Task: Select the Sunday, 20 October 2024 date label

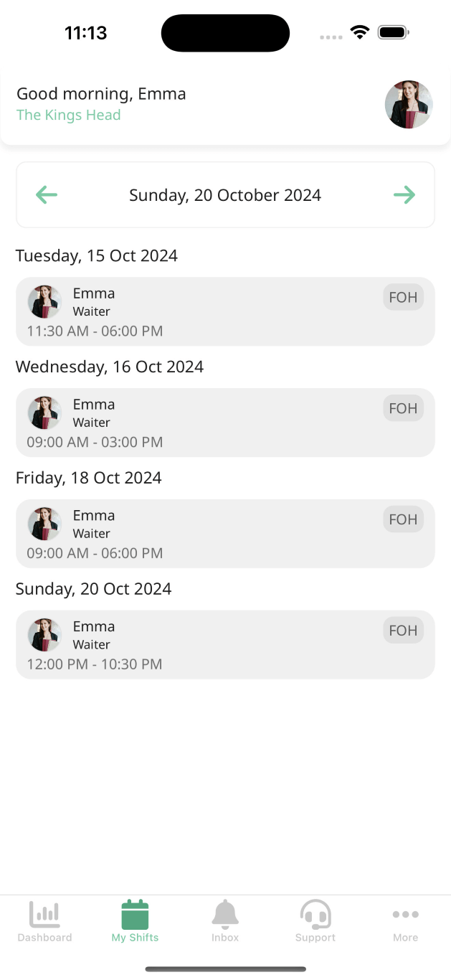Action: (x=225, y=195)
